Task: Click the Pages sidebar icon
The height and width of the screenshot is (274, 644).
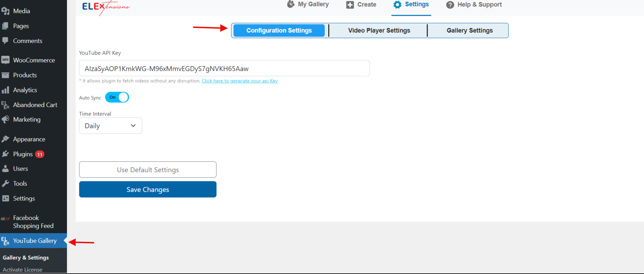Action: click(x=5, y=26)
